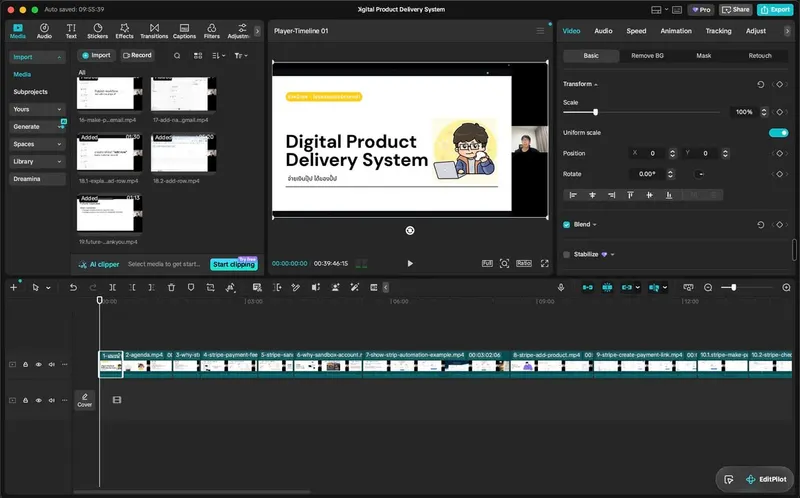Viewport: 800px width, 498px height.
Task: Open the Remove BG sub-tab
Action: pos(647,56)
